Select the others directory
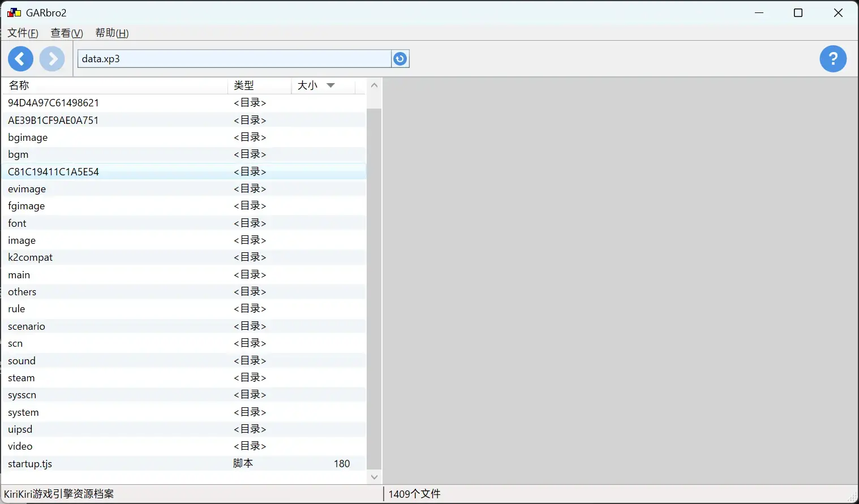This screenshot has width=859, height=504. (x=184, y=292)
